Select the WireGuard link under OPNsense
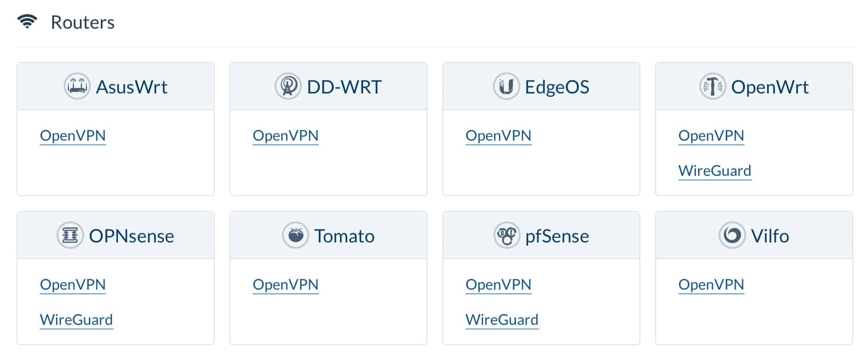 (x=76, y=320)
